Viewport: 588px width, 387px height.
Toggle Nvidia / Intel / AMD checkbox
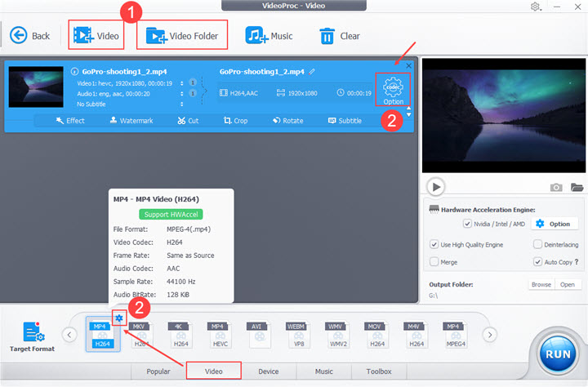tap(467, 224)
